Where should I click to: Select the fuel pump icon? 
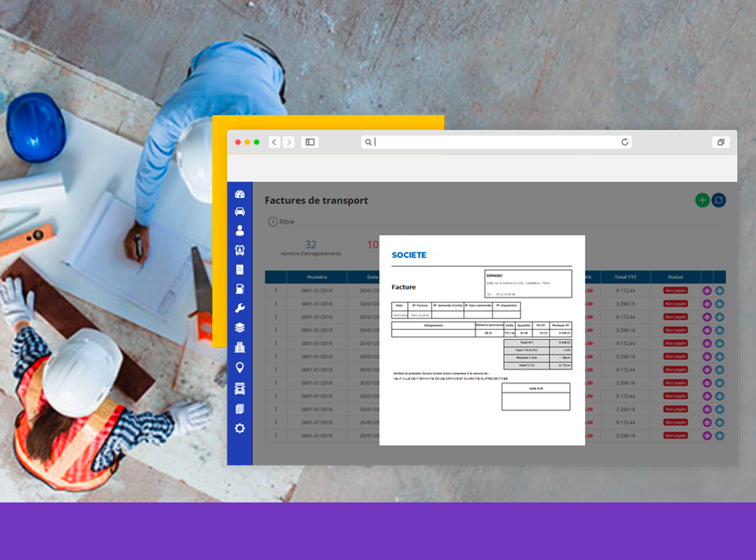(240, 288)
